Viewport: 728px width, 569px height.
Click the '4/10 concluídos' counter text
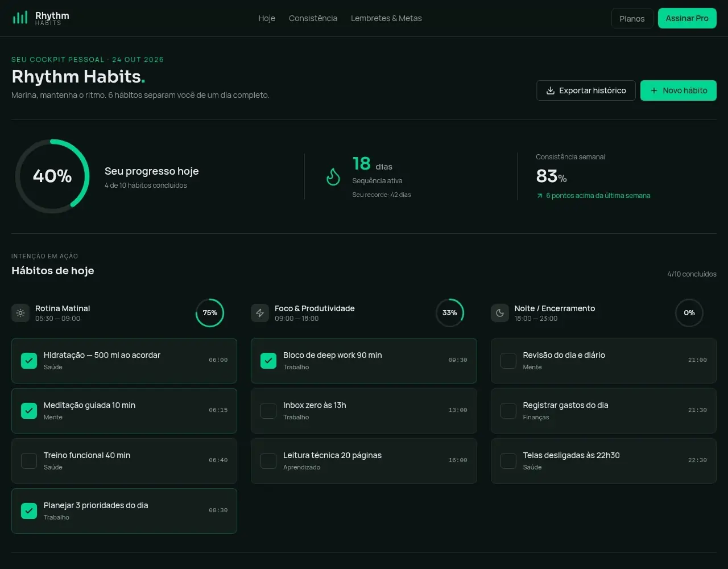point(692,274)
